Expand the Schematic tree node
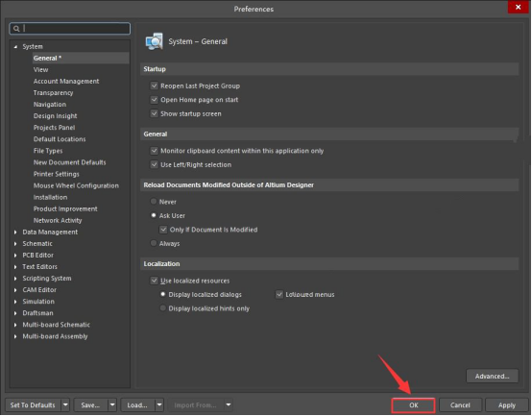The height and width of the screenshot is (416, 532). point(15,244)
